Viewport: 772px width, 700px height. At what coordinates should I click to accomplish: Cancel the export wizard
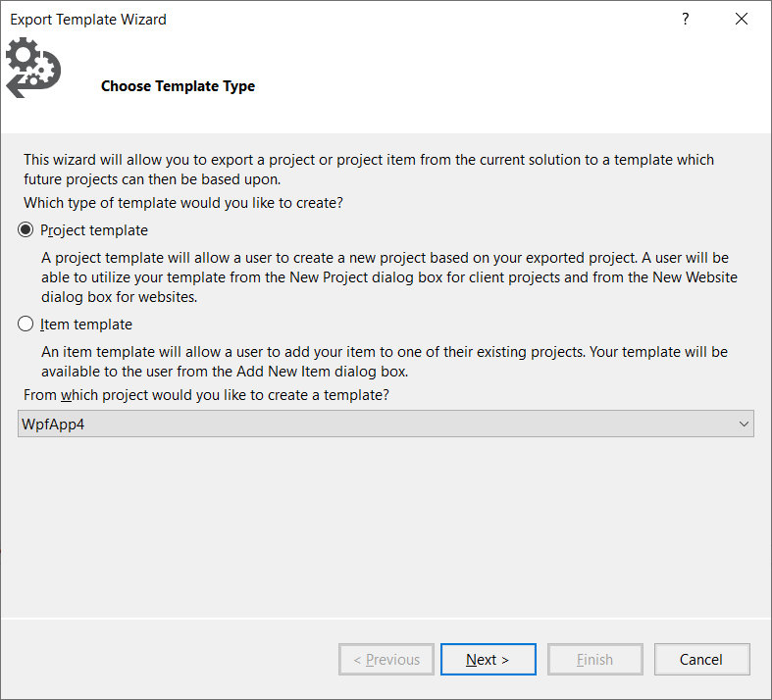click(701, 660)
